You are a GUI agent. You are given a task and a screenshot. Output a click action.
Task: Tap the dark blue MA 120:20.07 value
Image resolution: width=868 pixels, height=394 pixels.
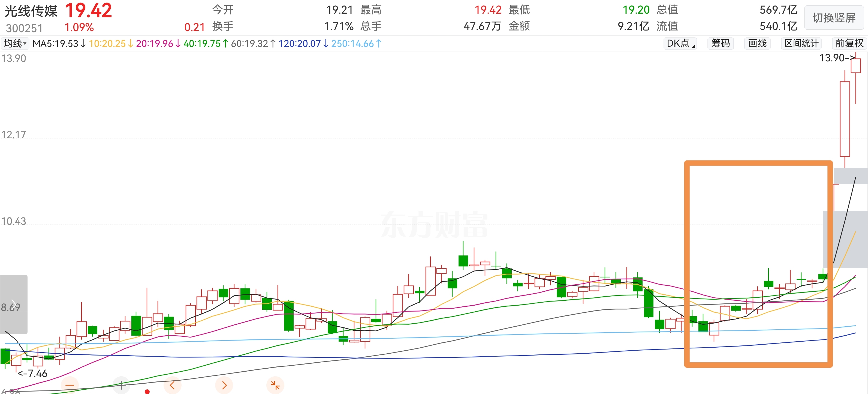click(x=304, y=43)
